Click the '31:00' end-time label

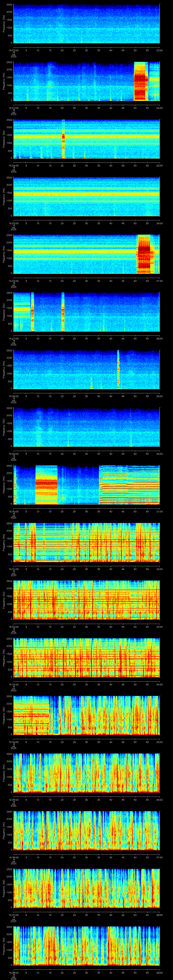160,511
